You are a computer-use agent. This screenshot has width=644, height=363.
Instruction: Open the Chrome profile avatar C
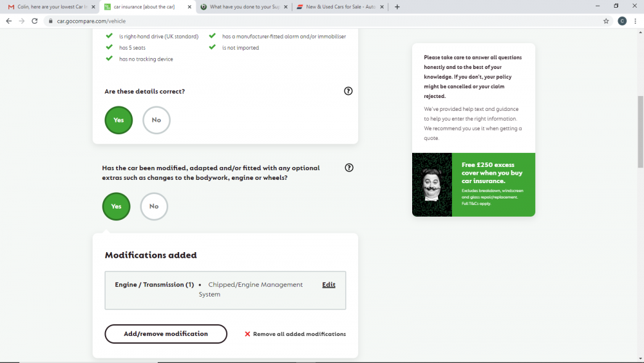[622, 21]
